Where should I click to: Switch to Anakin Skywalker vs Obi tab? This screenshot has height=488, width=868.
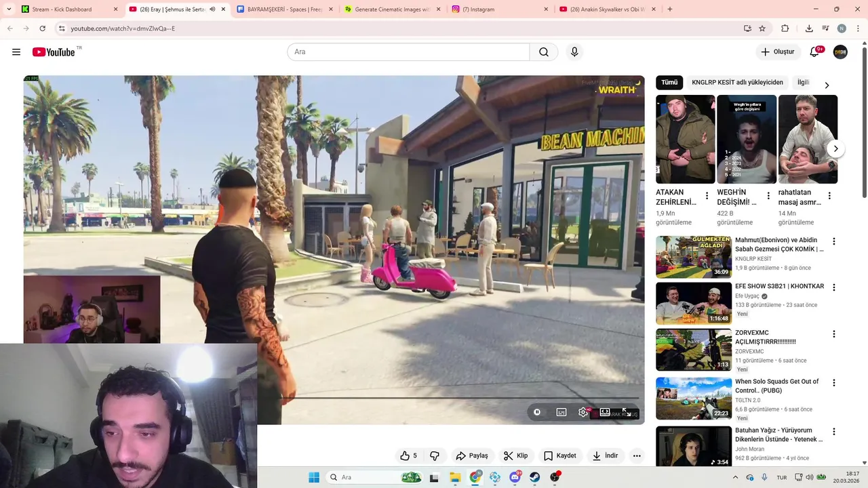[608, 9]
